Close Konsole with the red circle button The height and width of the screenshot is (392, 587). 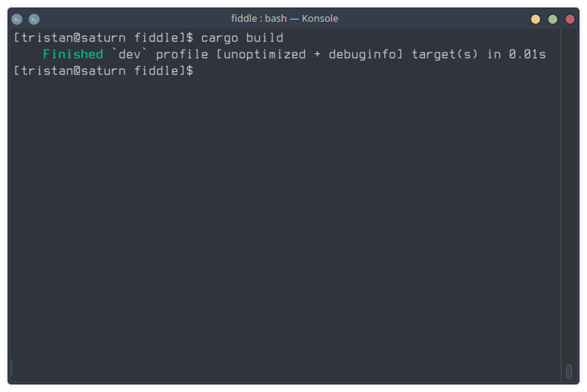(570, 19)
